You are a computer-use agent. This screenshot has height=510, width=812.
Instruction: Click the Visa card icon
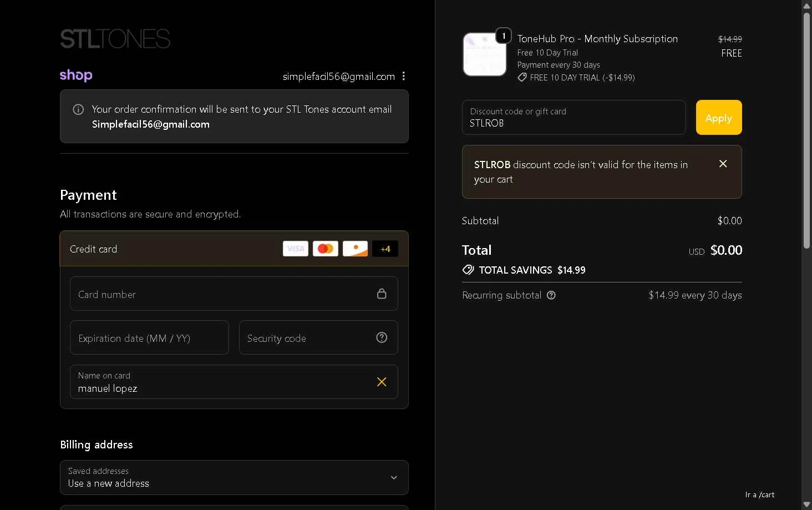click(296, 249)
